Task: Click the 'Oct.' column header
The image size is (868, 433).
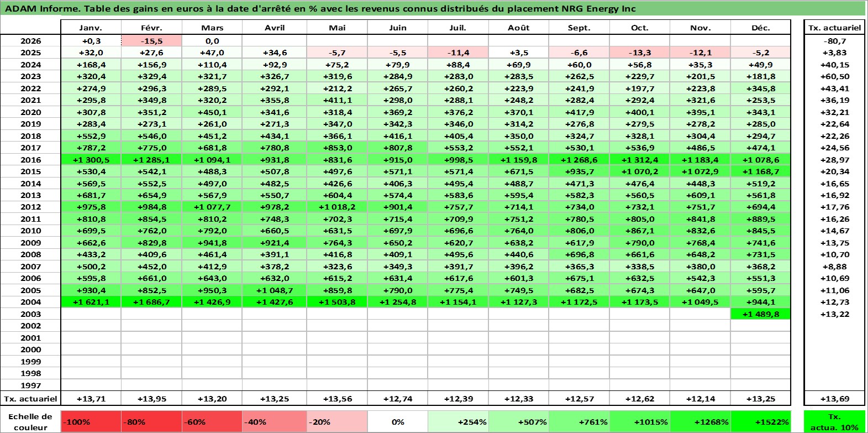Action: 640,28
